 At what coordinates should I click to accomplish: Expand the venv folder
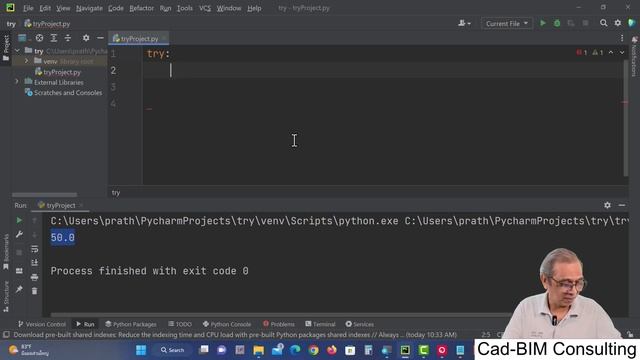click(27, 61)
